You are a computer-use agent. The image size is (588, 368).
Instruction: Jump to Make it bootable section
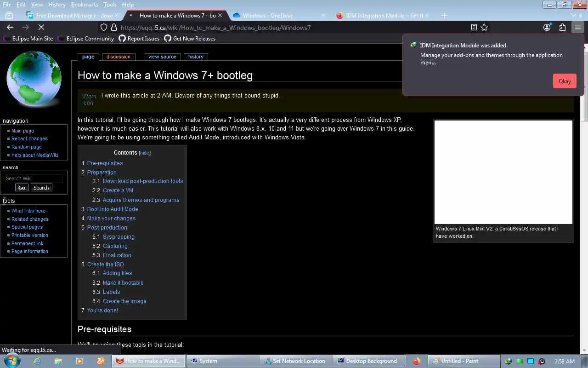click(123, 283)
